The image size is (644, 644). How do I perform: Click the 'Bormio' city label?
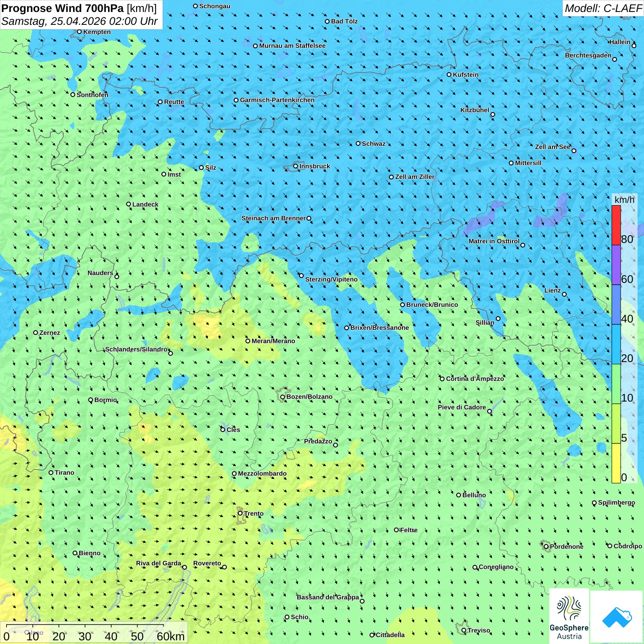[x=105, y=400]
